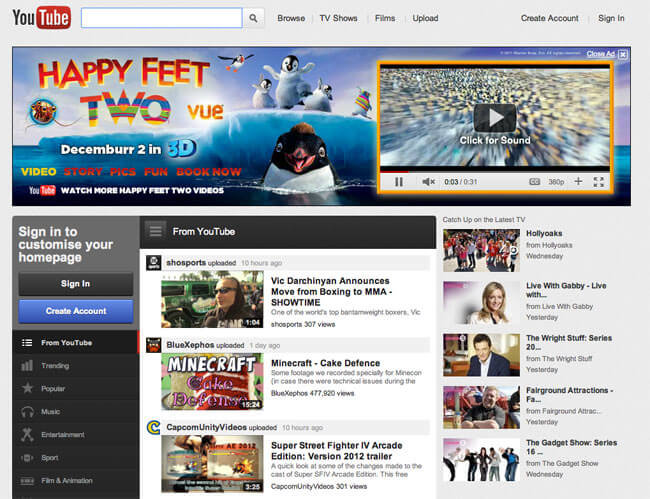Screen dimensions: 650x499
Task: Click the YouTube logo
Action: pyautogui.click(x=41, y=18)
